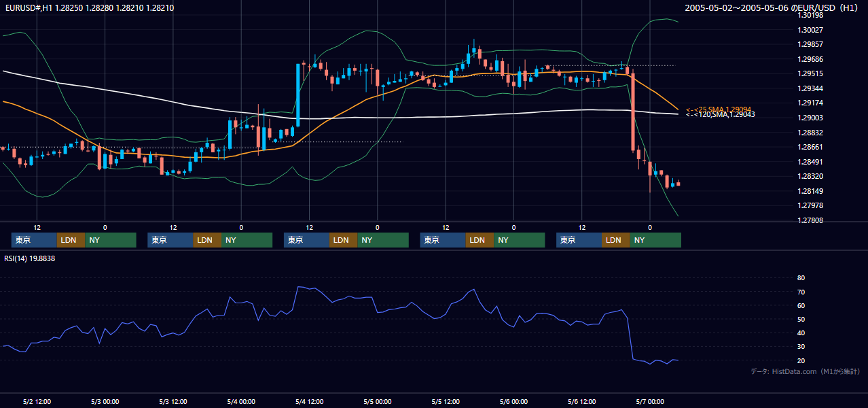Click the EURUSD#,H1 chart title text
This screenshot has width=868, height=408.
[x=89, y=7]
